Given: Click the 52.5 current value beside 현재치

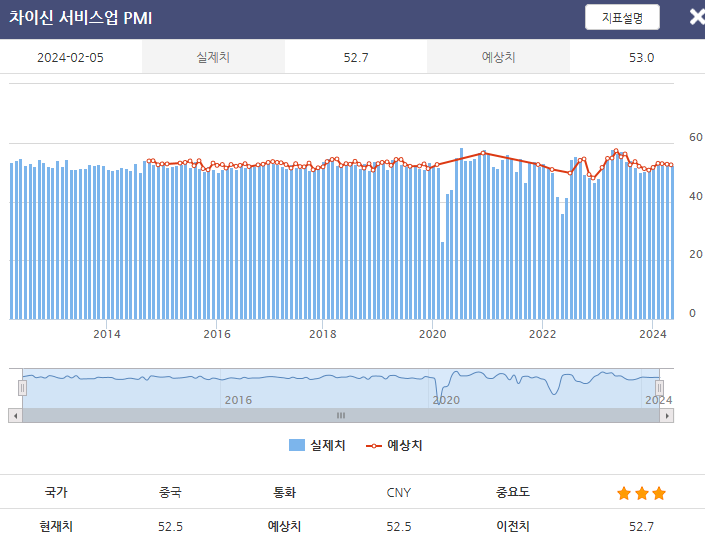Looking at the screenshot, I should tap(170, 526).
